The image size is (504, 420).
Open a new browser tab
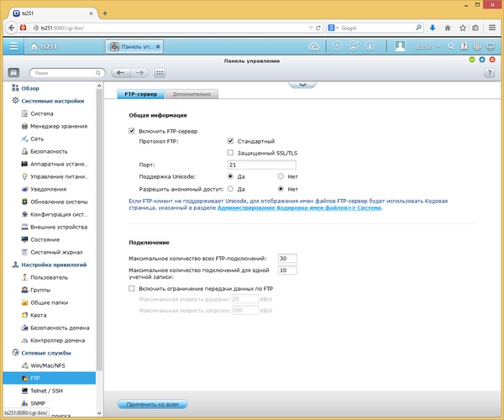pyautogui.click(x=105, y=13)
